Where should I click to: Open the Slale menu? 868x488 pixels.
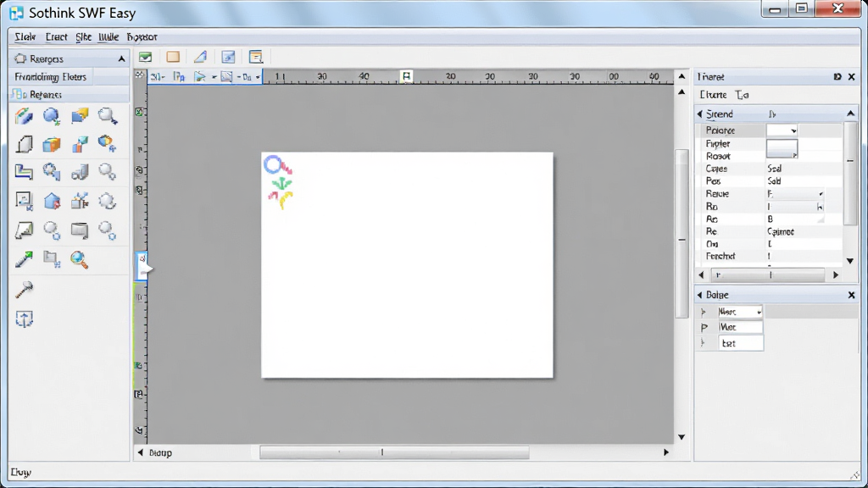(25, 37)
